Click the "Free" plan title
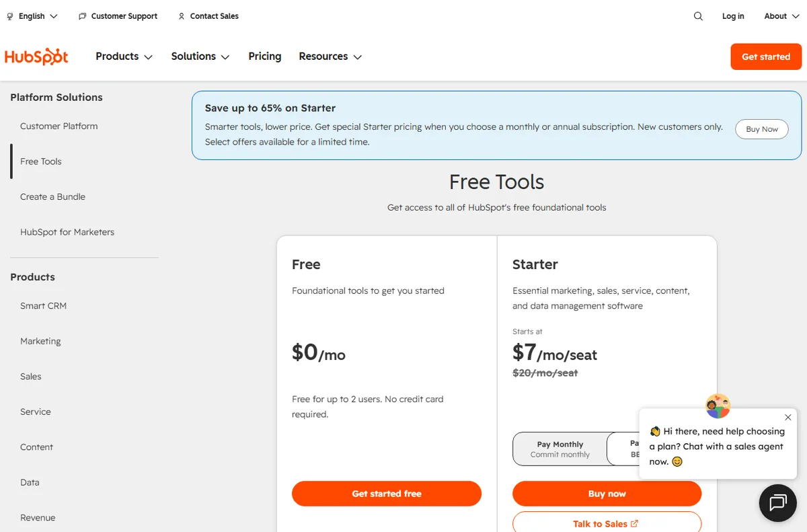This screenshot has width=807, height=532. [x=306, y=264]
